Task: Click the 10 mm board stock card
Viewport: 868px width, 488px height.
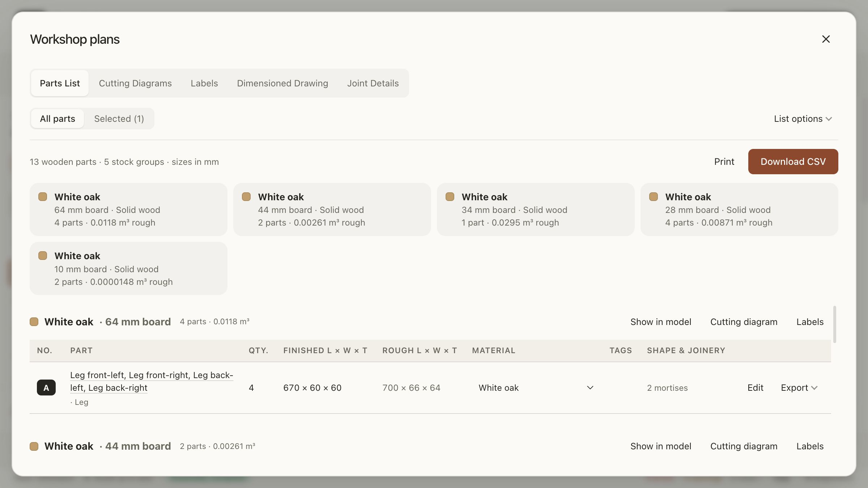Action: (128, 268)
